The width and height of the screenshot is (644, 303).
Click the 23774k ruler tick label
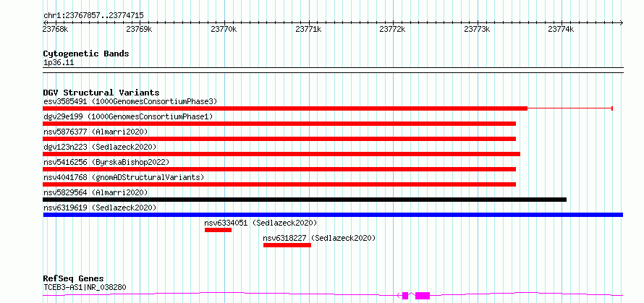pyautogui.click(x=562, y=29)
